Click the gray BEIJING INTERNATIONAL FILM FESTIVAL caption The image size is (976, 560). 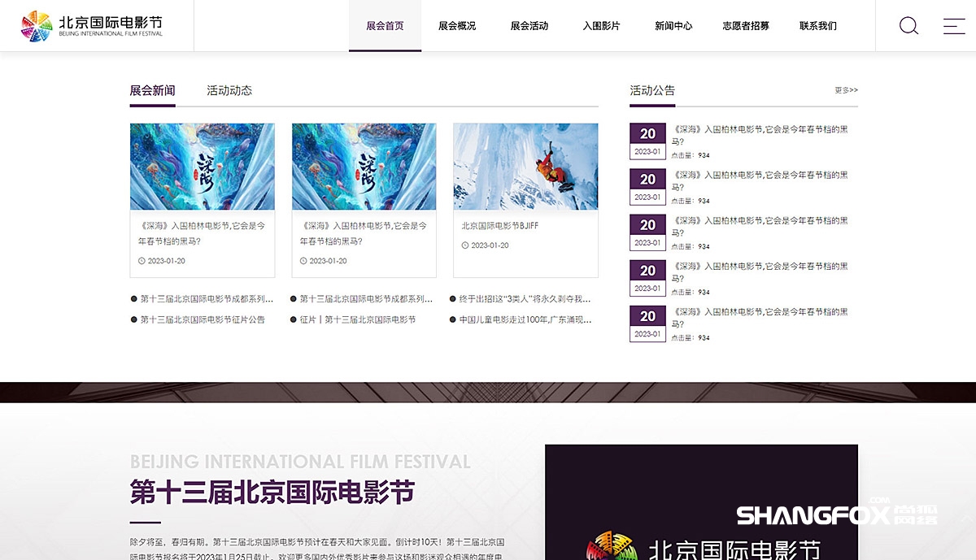point(300,462)
